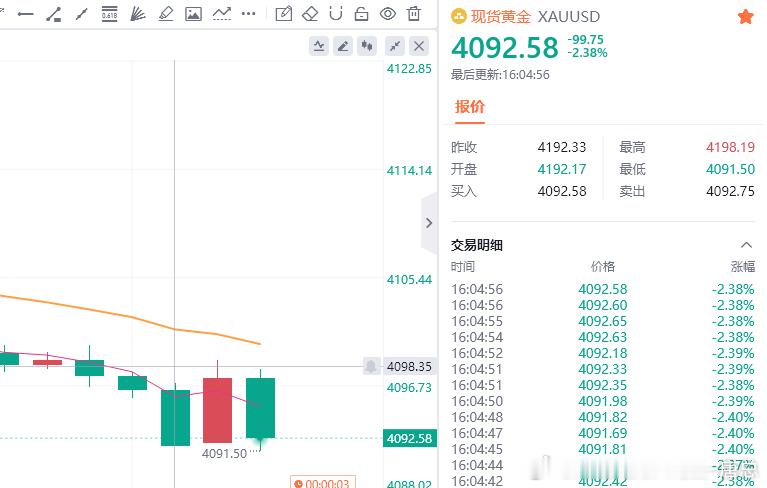
Task: Click the 4122.85 axis price label
Action: coord(409,68)
